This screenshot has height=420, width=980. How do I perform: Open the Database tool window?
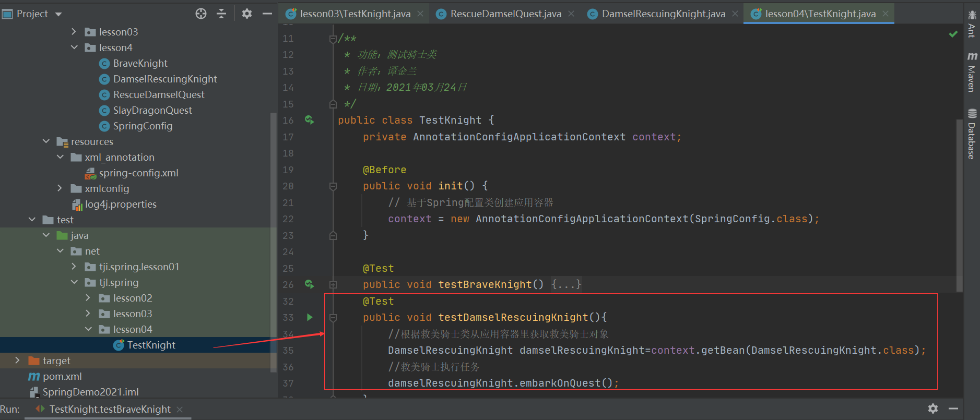[x=972, y=134]
